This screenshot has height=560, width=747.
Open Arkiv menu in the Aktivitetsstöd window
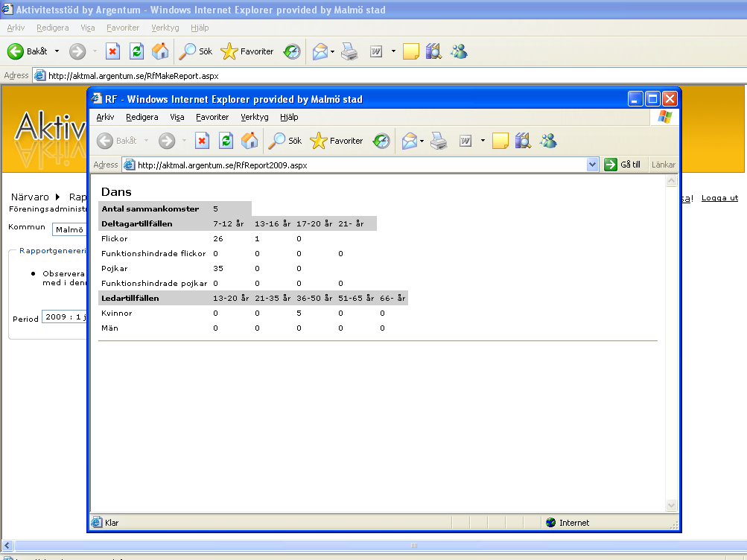click(16, 28)
